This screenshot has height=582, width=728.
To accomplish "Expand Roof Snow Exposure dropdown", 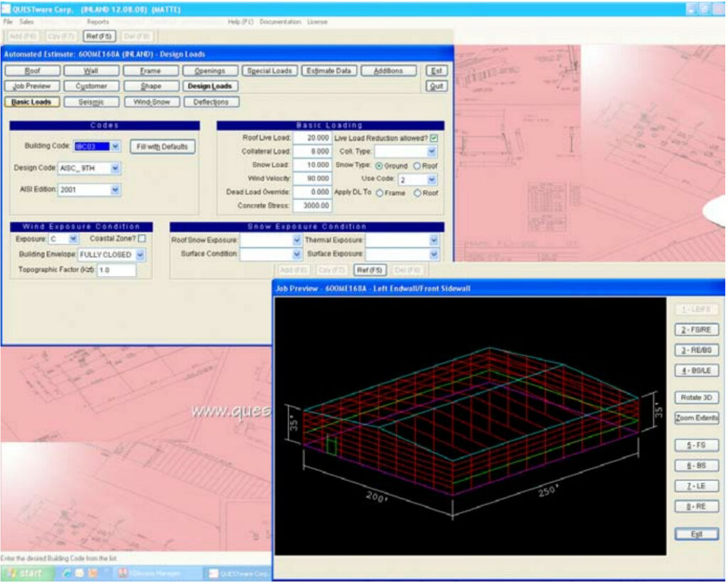I will pyautogui.click(x=297, y=240).
